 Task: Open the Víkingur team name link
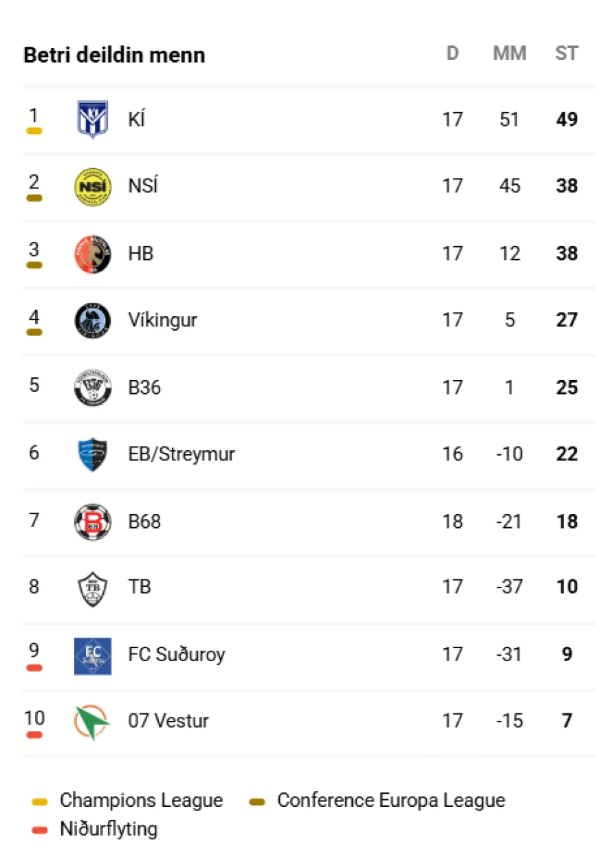tap(162, 320)
